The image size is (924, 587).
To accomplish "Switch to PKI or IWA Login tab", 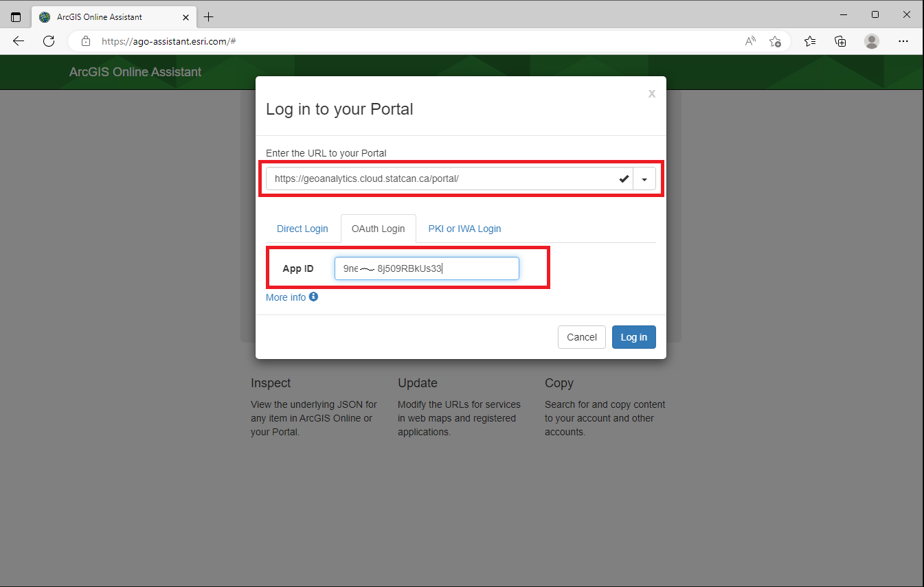I will point(464,229).
